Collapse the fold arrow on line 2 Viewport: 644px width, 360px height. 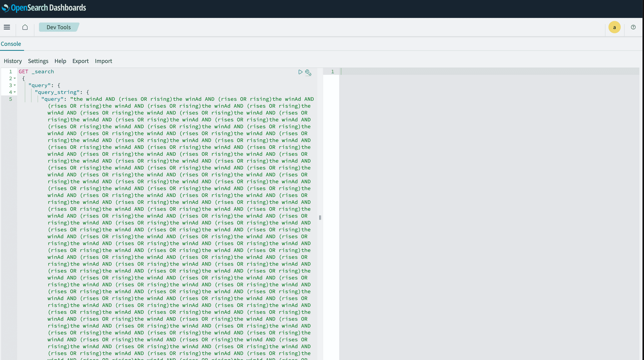(x=15, y=78)
